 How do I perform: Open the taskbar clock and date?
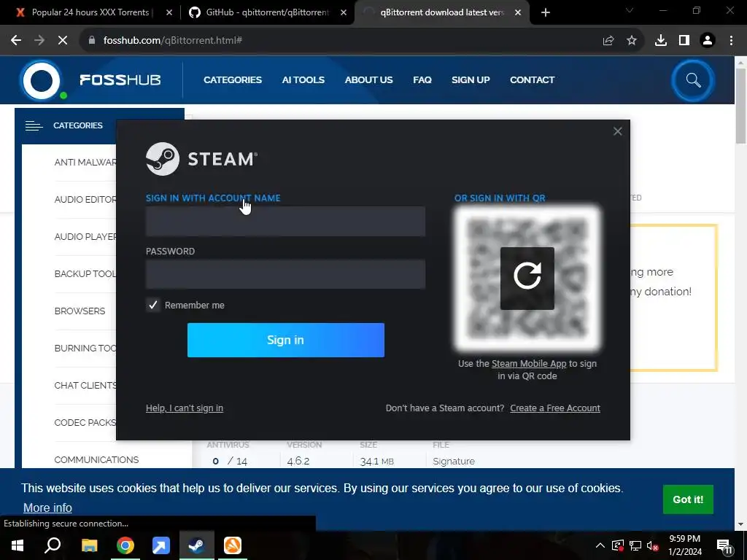tap(684, 545)
